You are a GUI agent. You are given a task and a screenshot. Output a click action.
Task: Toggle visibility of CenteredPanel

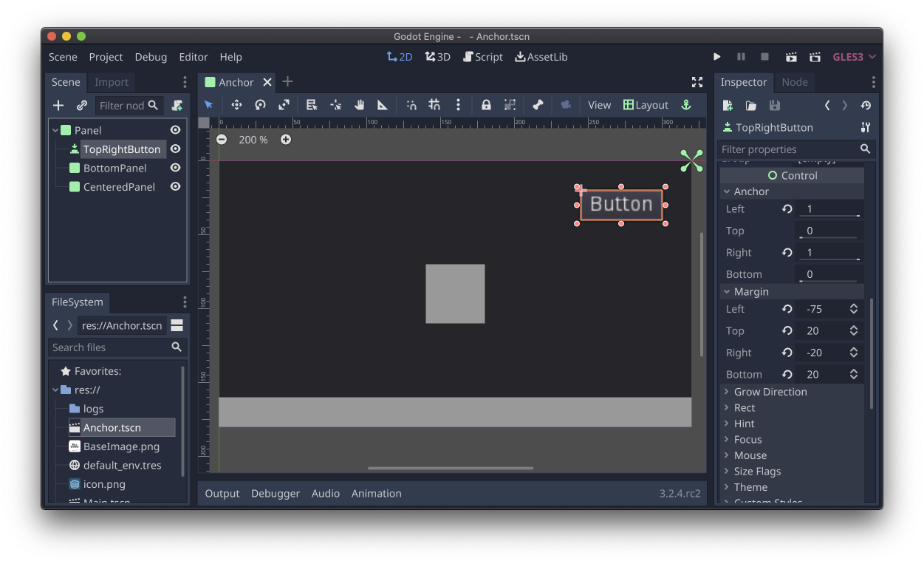click(175, 186)
